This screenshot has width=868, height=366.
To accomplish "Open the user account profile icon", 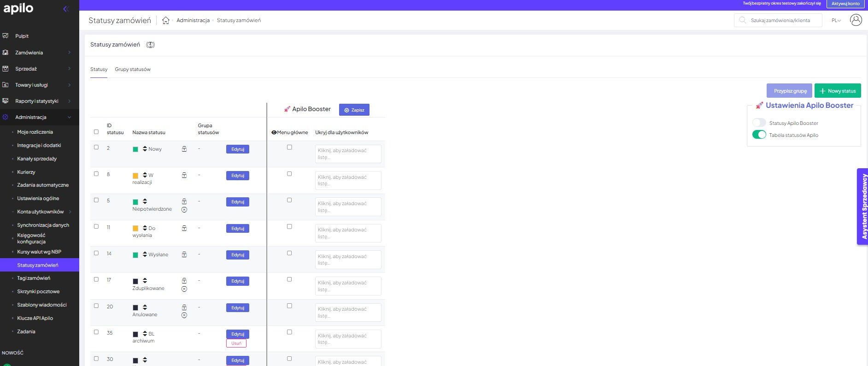I will [856, 20].
